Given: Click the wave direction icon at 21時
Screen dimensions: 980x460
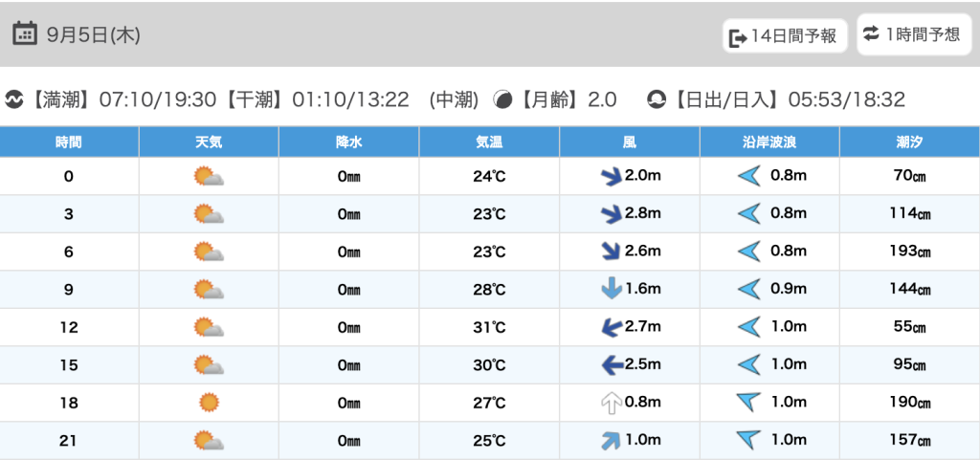Looking at the screenshot, I should click(748, 440).
